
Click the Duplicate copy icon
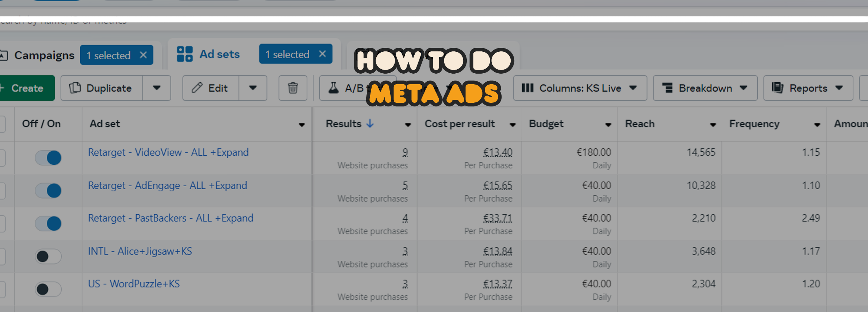coord(75,88)
